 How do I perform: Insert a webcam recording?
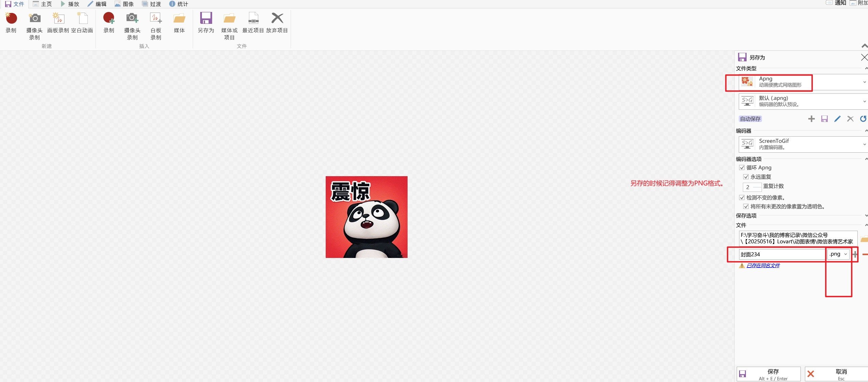[x=132, y=26]
